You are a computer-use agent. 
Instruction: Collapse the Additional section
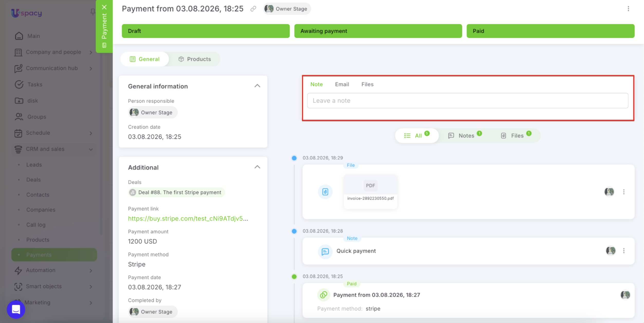pos(257,167)
